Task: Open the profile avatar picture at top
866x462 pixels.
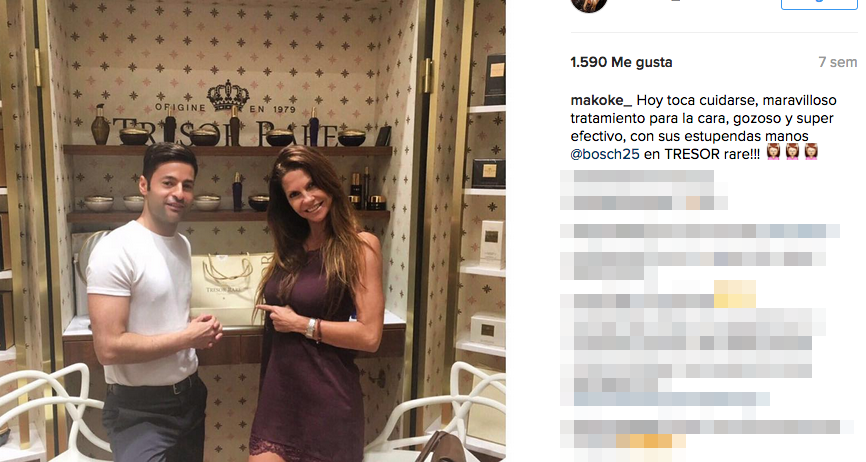Action: [589, 4]
